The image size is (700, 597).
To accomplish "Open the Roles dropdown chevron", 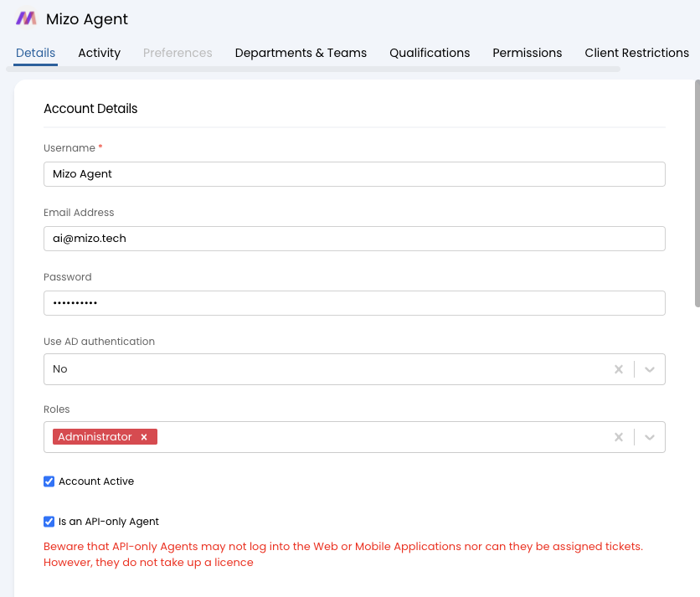I will [650, 437].
